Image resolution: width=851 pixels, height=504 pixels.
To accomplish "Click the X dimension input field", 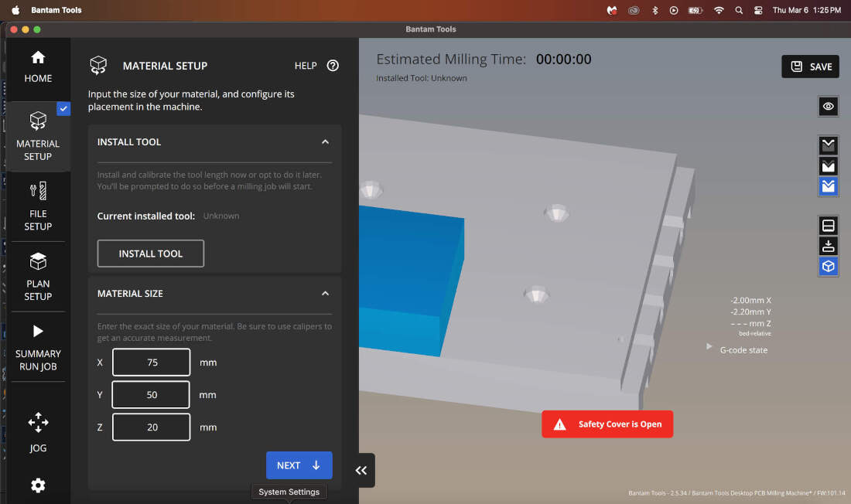I will click(152, 362).
